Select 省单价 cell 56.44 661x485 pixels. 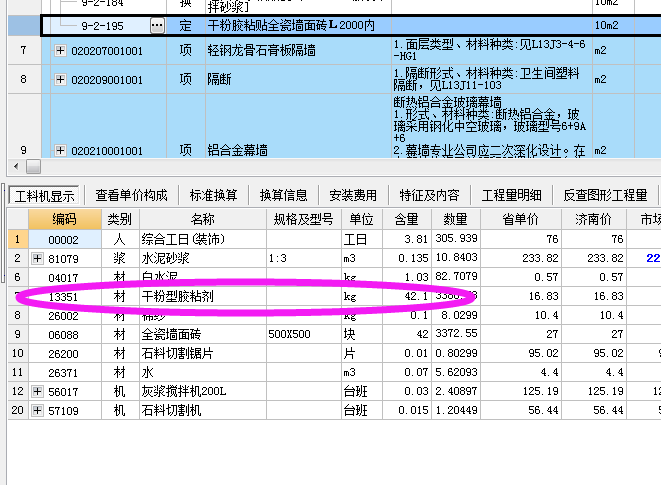pyautogui.click(x=521, y=410)
